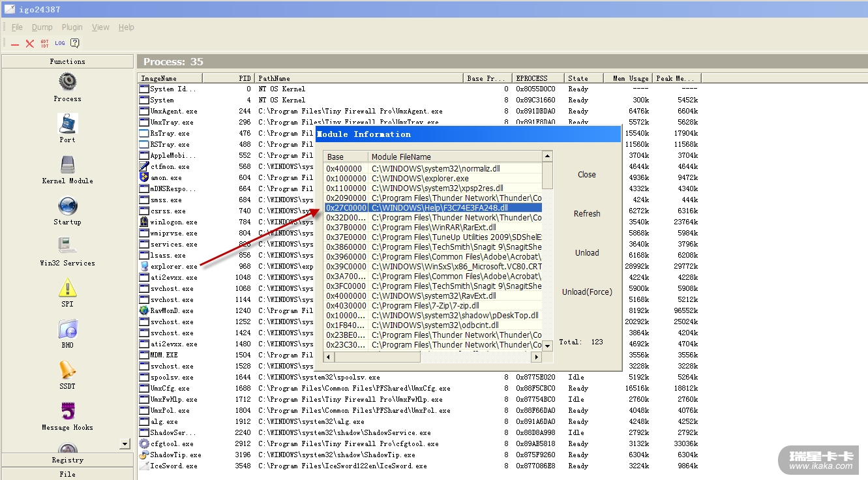Select the WinRAR RarExt.dll module row

[434, 228]
